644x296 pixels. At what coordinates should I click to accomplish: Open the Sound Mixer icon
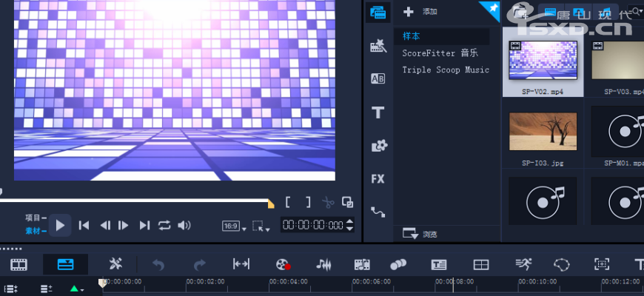pos(323,264)
